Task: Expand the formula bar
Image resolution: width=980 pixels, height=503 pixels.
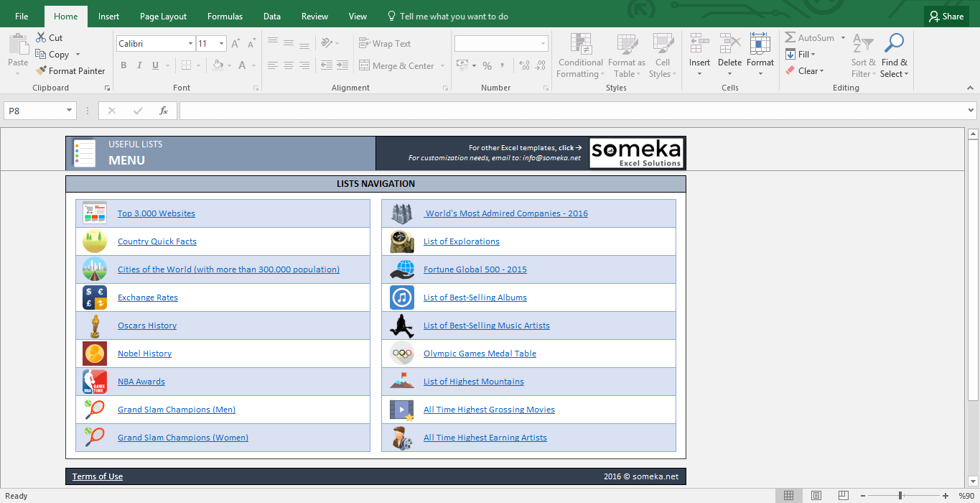Action: [971, 111]
